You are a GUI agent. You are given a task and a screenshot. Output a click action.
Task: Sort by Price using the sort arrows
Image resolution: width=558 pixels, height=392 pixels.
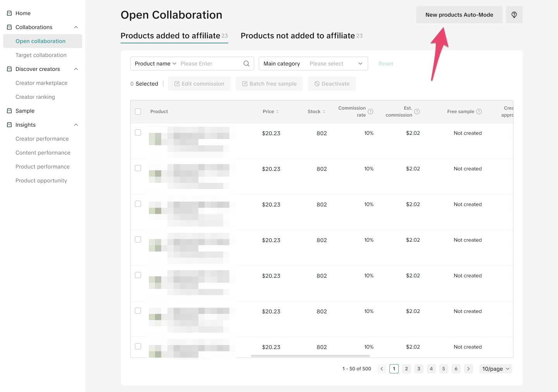click(x=277, y=112)
